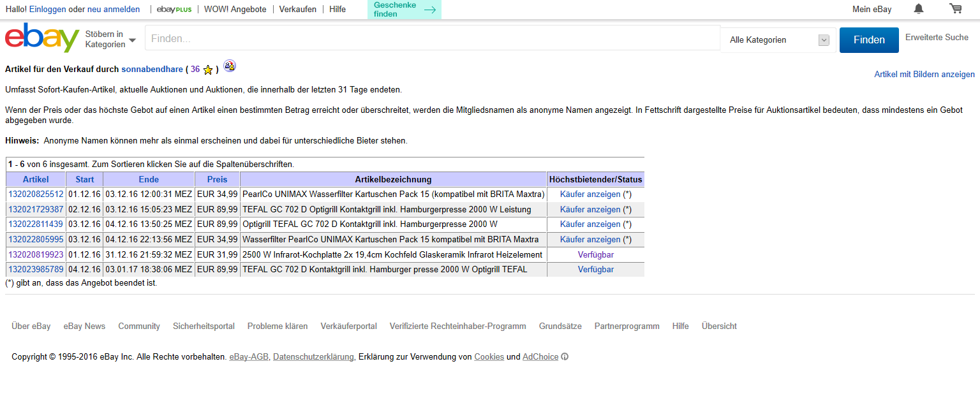Open item number 132023985789
980x417 pixels.
click(x=36, y=270)
